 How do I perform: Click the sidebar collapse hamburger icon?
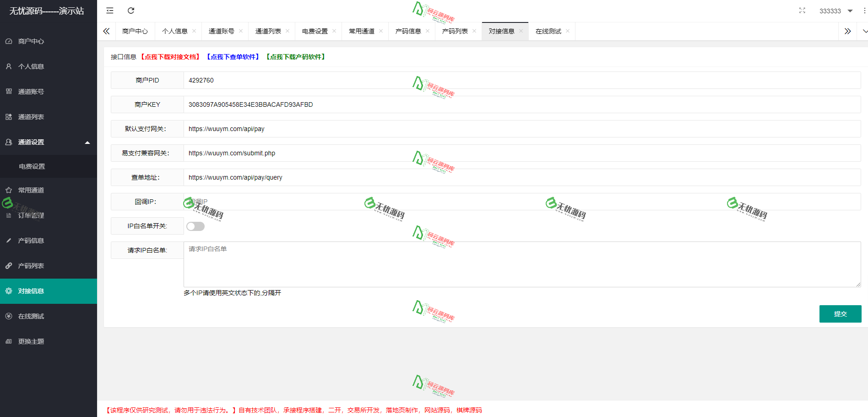(x=109, y=10)
